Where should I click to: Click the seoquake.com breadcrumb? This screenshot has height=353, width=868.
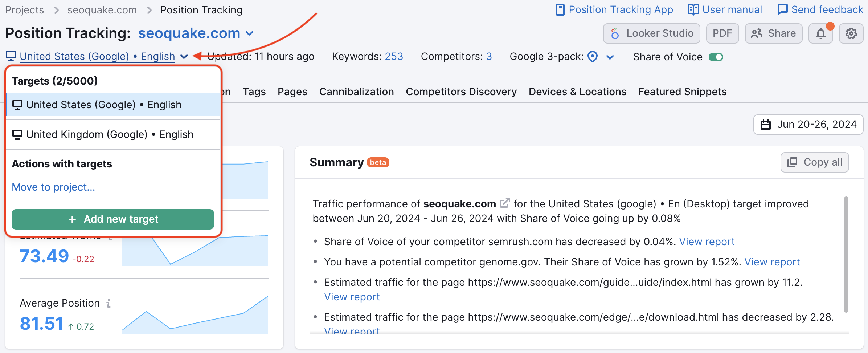pyautogui.click(x=102, y=10)
